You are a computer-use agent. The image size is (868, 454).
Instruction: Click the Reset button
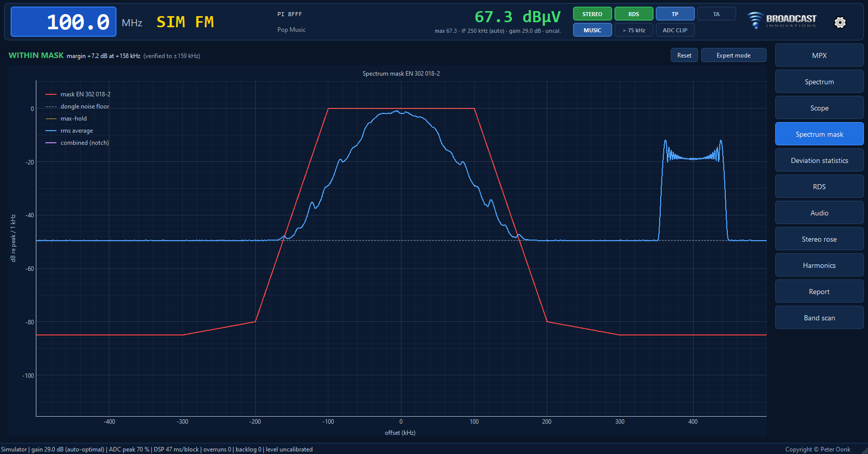[x=684, y=55]
